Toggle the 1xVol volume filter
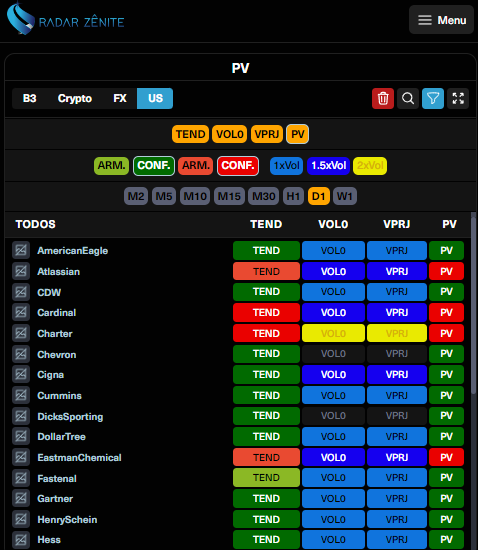Viewport: 478px width, 550px height. 287,166
